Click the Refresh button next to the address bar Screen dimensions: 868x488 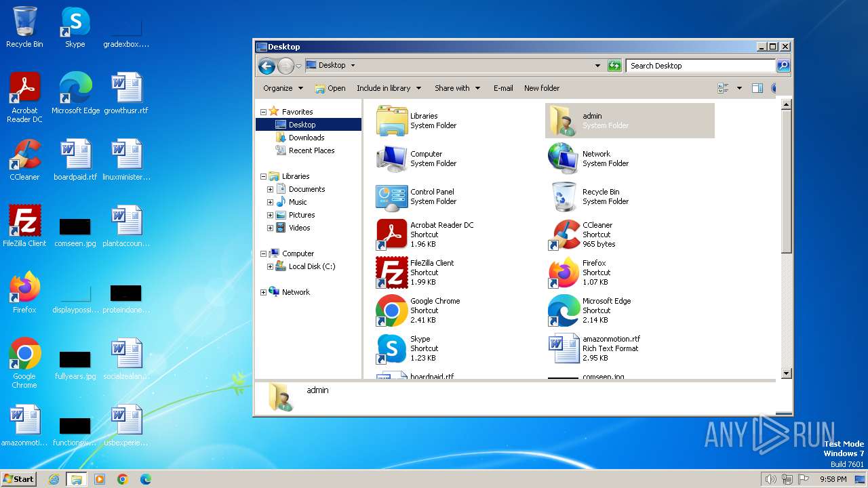[x=614, y=66]
